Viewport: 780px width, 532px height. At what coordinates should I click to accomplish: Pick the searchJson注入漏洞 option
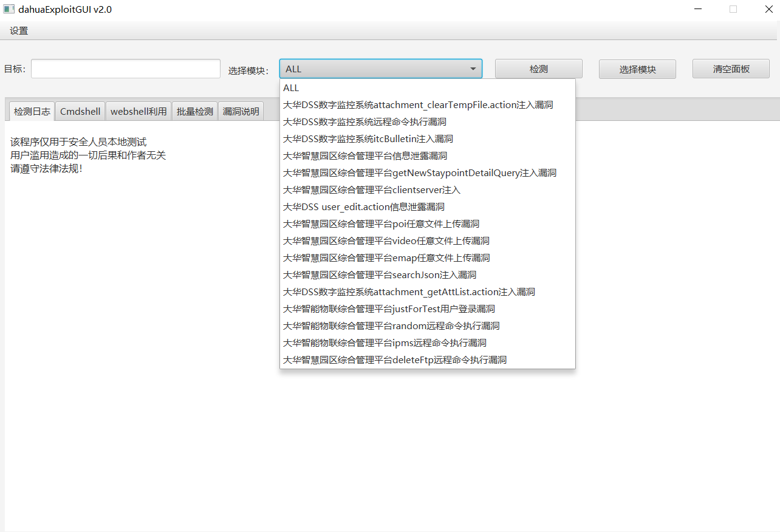428,275
